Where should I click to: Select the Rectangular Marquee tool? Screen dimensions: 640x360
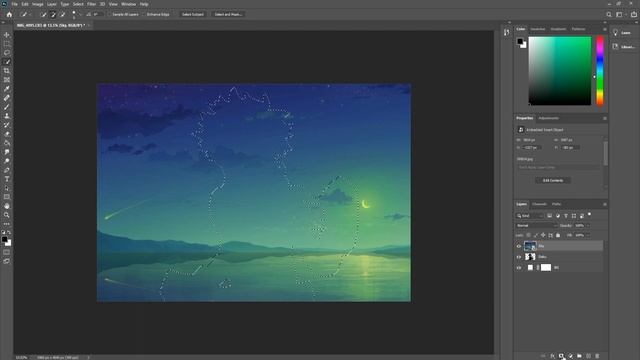pyautogui.click(x=7, y=44)
